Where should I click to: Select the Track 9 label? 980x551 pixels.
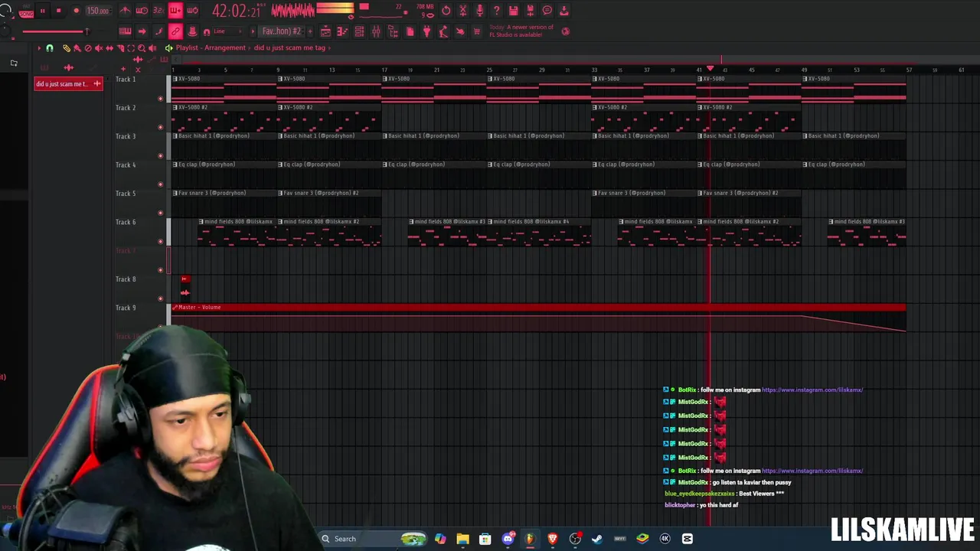coord(126,308)
